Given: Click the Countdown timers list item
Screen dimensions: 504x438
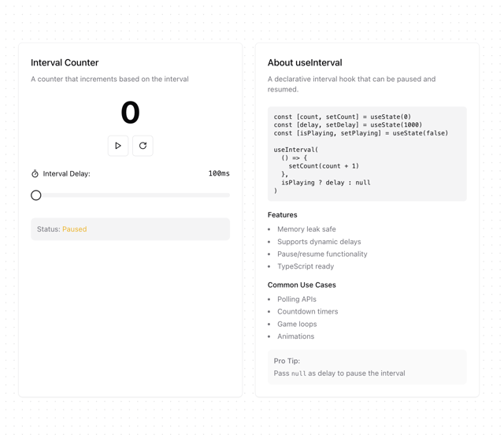Looking at the screenshot, I should click(x=308, y=312).
